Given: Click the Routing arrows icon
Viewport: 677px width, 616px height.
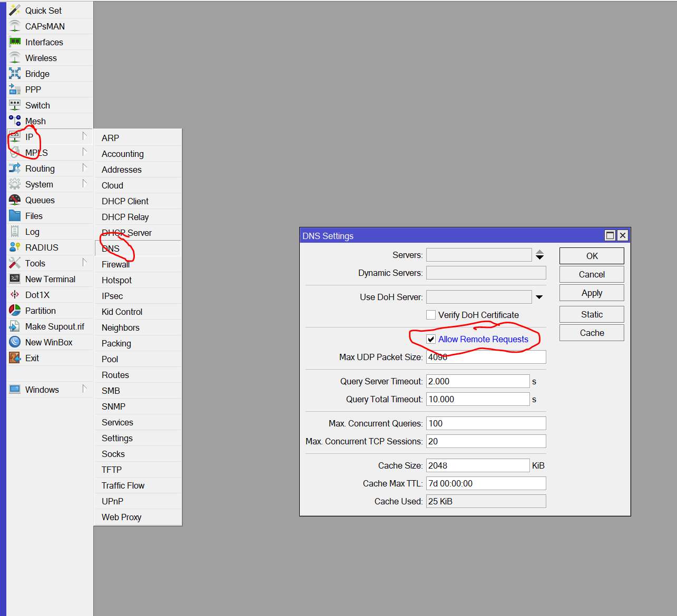Looking at the screenshot, I should 15,168.
